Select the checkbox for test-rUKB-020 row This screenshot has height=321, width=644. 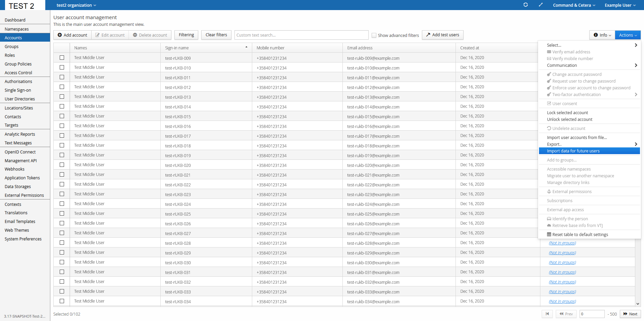click(62, 165)
